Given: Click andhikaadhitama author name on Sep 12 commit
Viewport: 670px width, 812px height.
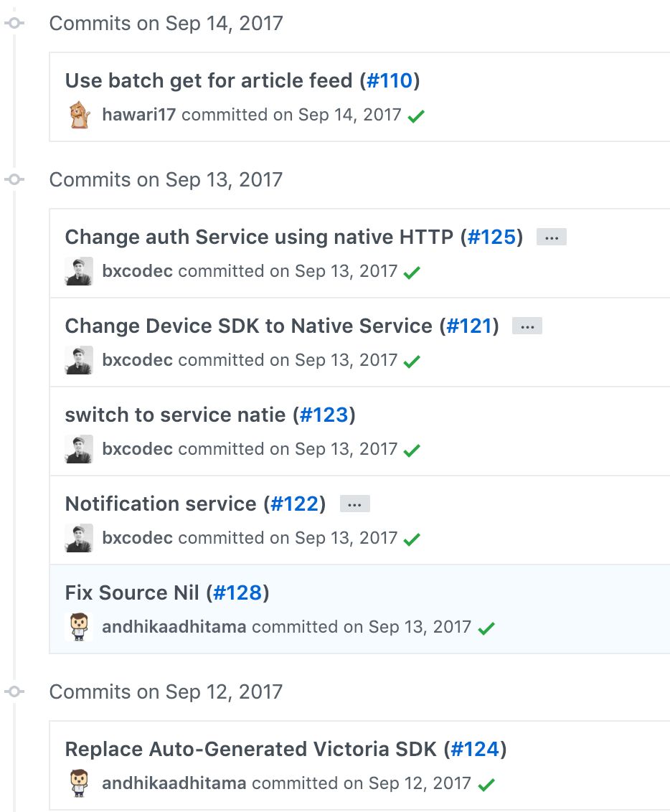Looking at the screenshot, I should pyautogui.click(x=174, y=783).
